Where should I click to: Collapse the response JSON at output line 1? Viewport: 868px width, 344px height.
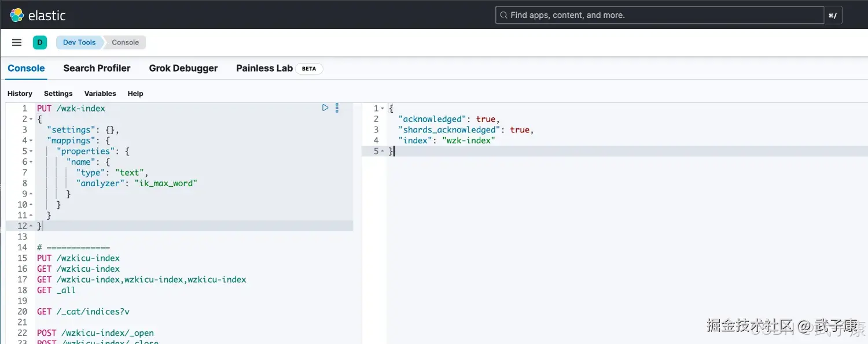point(382,109)
